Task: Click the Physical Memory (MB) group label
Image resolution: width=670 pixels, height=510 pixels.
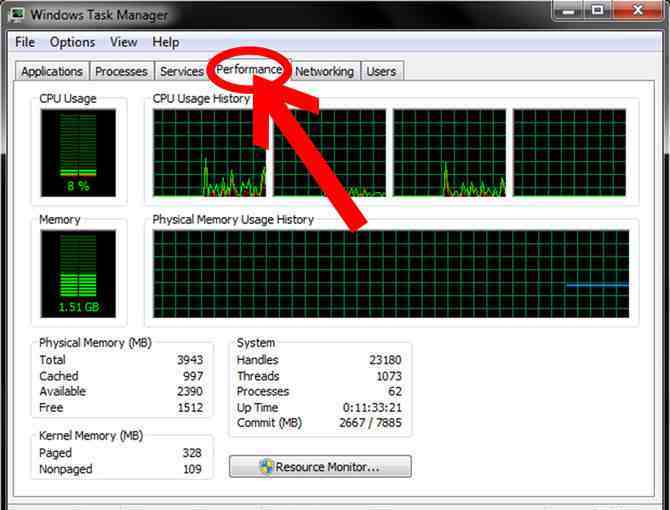Action: [95, 343]
